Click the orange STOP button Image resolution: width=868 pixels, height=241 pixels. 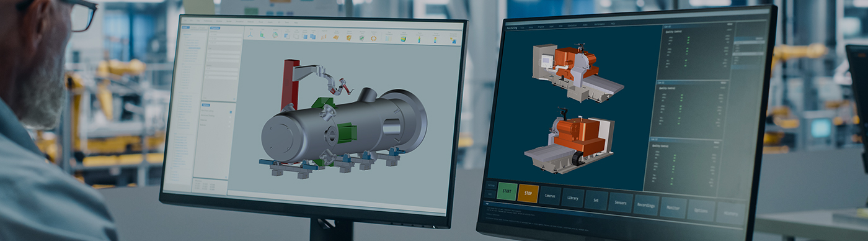click(x=528, y=193)
